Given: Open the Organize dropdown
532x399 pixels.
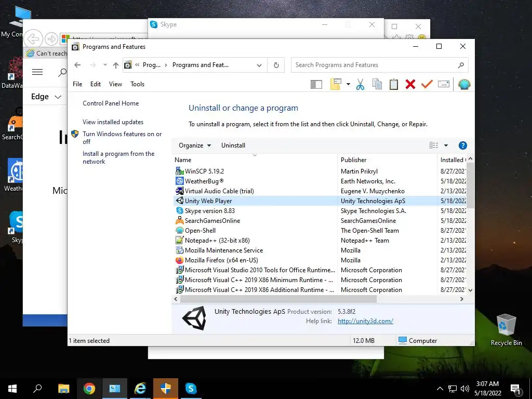Looking at the screenshot, I should tap(195, 145).
